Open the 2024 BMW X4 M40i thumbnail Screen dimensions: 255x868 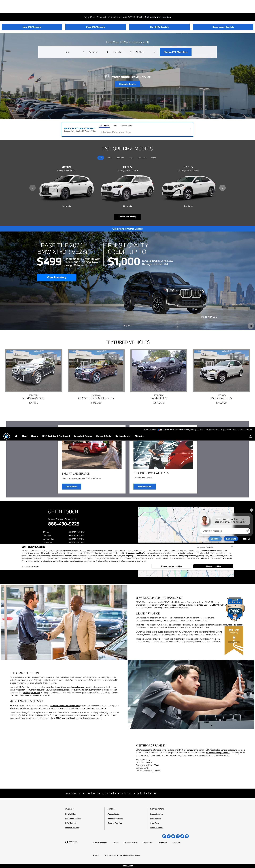(x=159, y=371)
